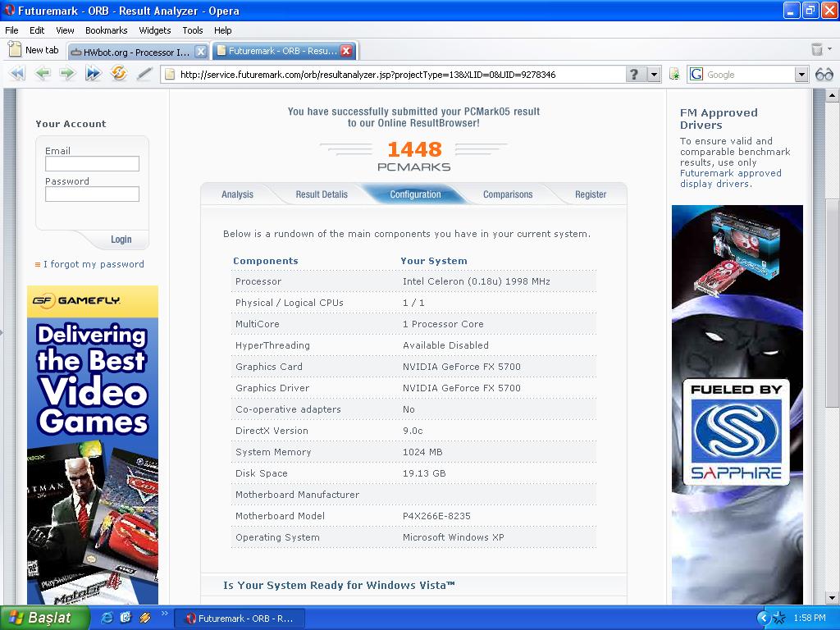Click the system tray notification icon

point(779,618)
